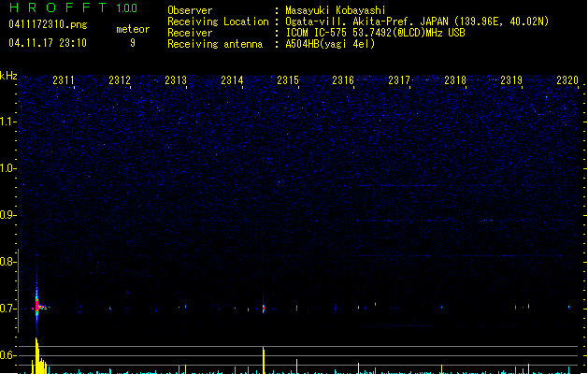
Task: Click the bright red meteor echo near 2311
Action: tap(37, 306)
